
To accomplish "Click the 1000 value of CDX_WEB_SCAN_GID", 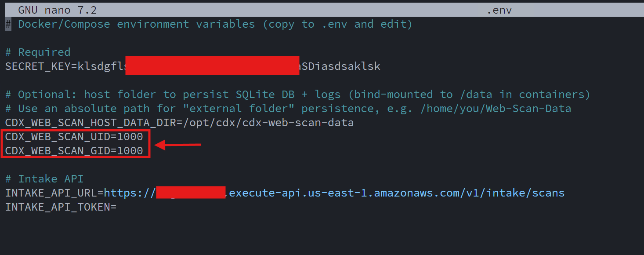I will tap(130, 151).
